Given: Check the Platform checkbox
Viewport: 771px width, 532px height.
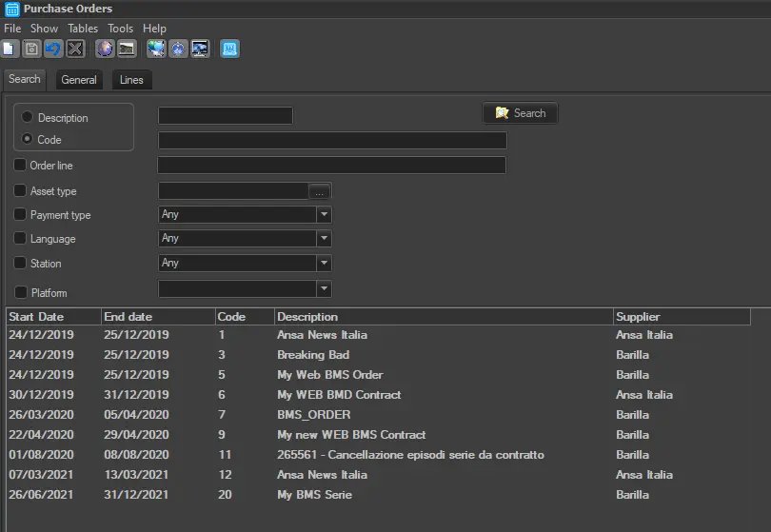Looking at the screenshot, I should [x=21, y=292].
